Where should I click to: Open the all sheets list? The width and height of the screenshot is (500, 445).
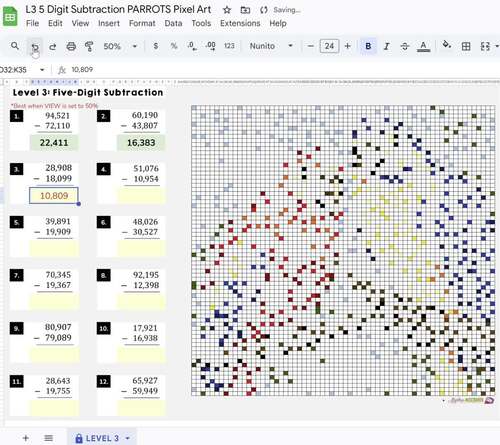(x=48, y=438)
